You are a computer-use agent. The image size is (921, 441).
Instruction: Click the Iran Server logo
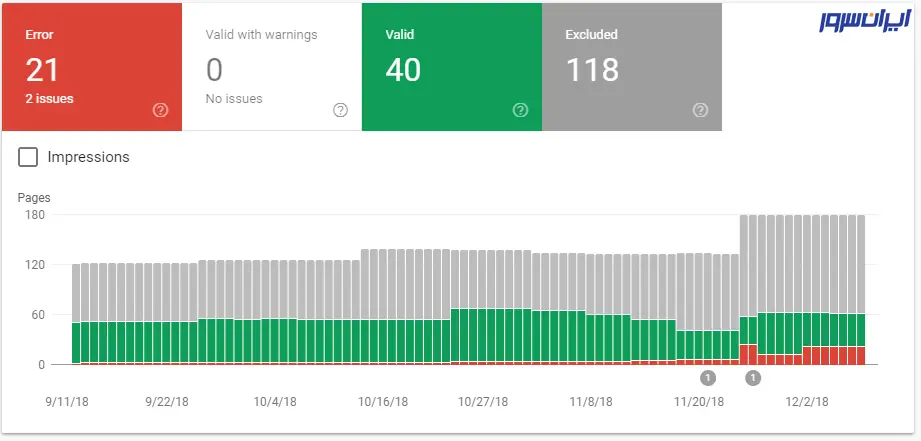tap(865, 20)
